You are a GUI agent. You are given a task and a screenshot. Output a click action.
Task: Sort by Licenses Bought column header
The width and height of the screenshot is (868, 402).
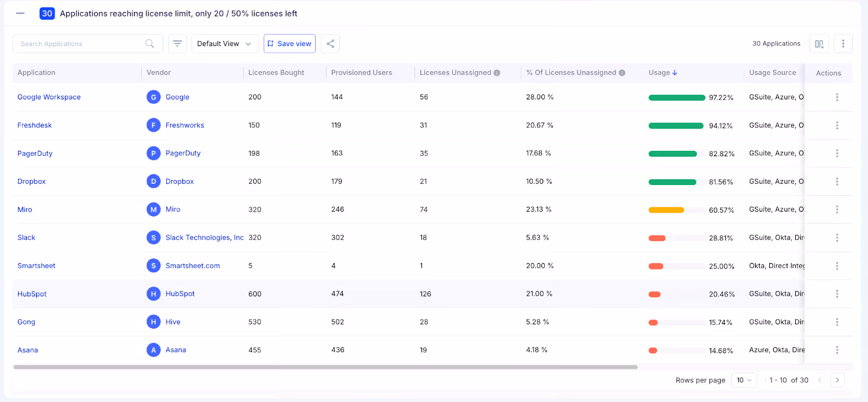coord(276,73)
